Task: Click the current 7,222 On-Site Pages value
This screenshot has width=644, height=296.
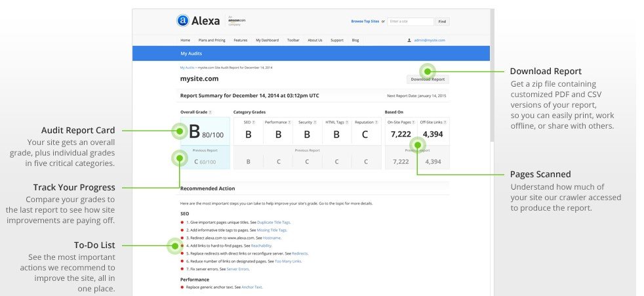Action: click(x=401, y=134)
